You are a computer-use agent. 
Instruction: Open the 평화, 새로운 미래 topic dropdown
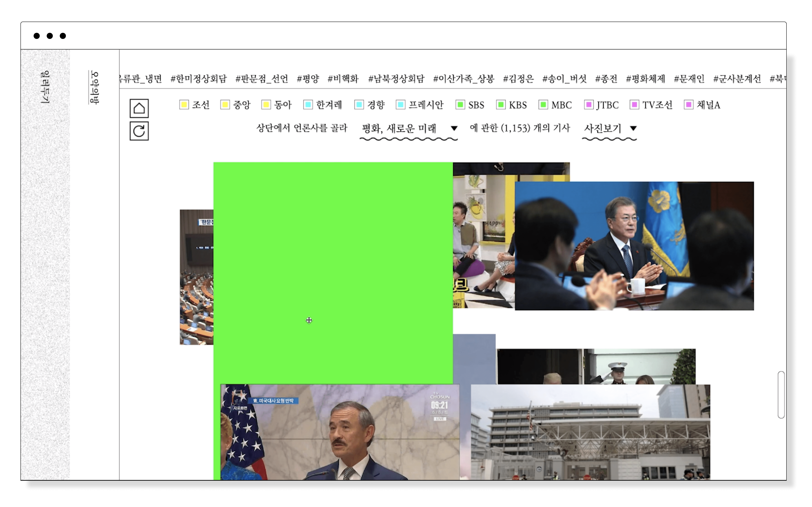tap(408, 128)
